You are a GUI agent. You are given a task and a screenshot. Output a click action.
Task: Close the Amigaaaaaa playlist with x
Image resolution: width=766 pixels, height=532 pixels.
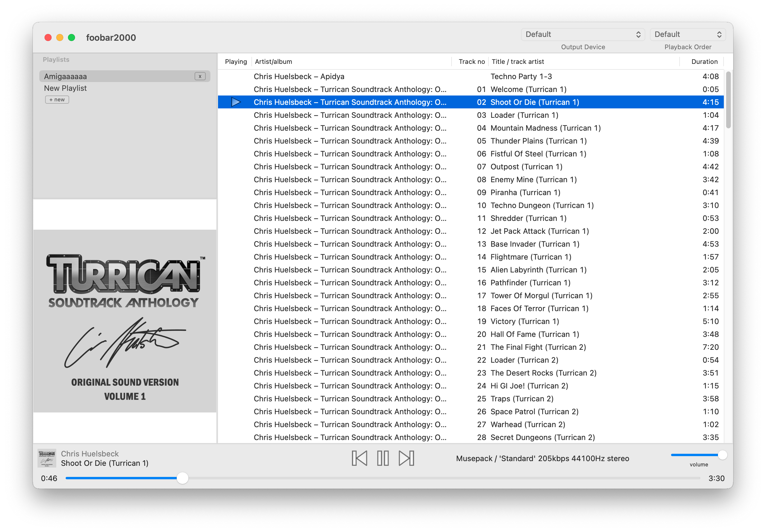pos(200,76)
